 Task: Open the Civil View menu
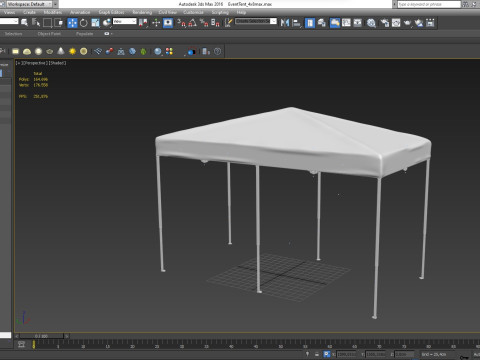[168, 12]
